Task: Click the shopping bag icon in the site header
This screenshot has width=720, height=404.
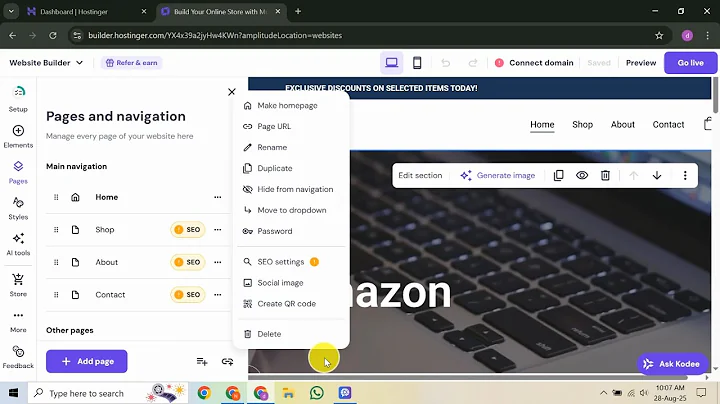Action: point(708,124)
